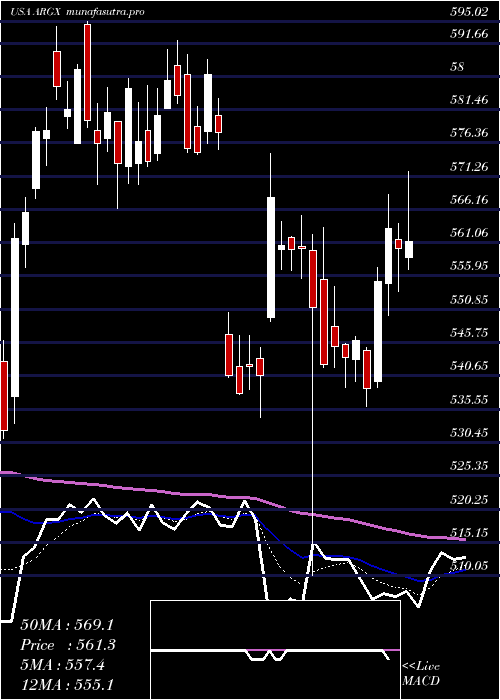Click the 595.02 price axis label
500x700 pixels.
tap(468, 12)
